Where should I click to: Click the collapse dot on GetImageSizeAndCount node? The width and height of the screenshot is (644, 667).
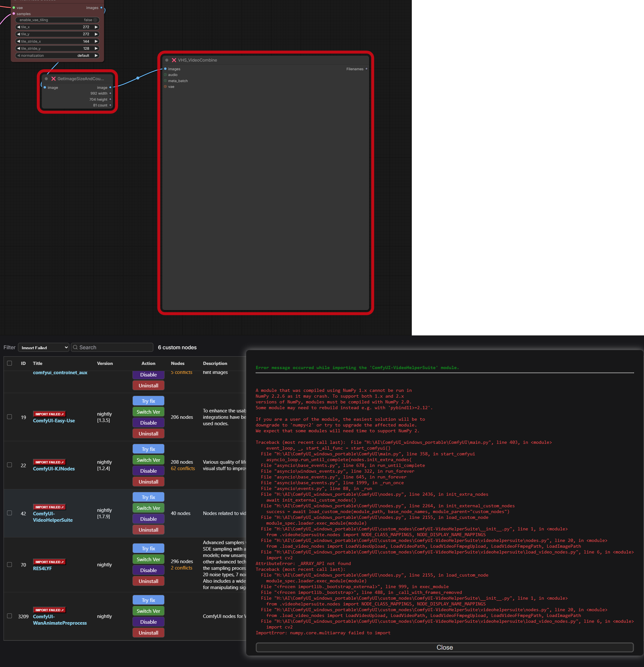pos(46,79)
